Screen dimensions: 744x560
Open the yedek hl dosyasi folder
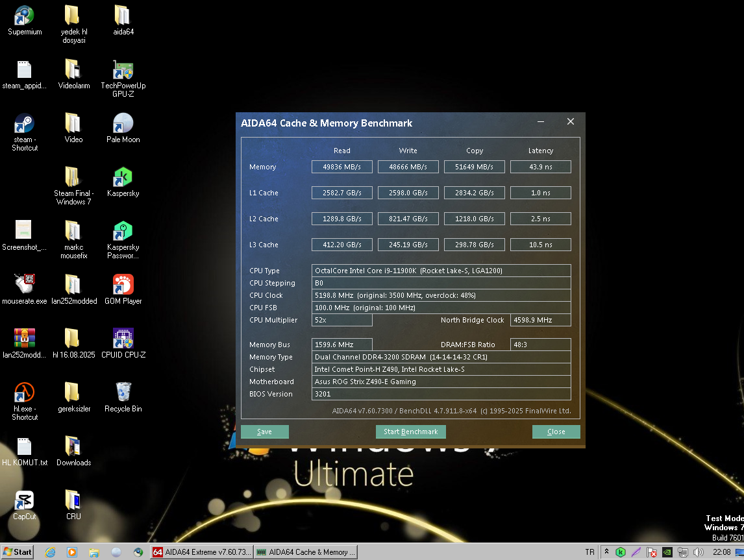[73, 25]
